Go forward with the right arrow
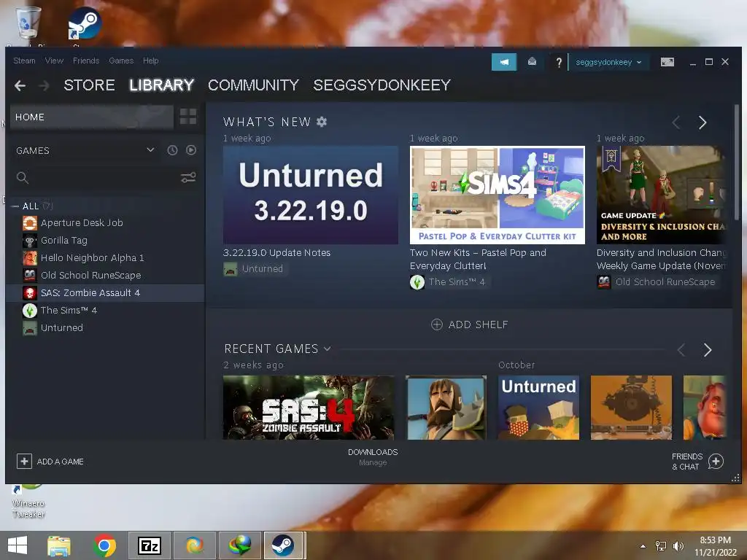 point(44,86)
